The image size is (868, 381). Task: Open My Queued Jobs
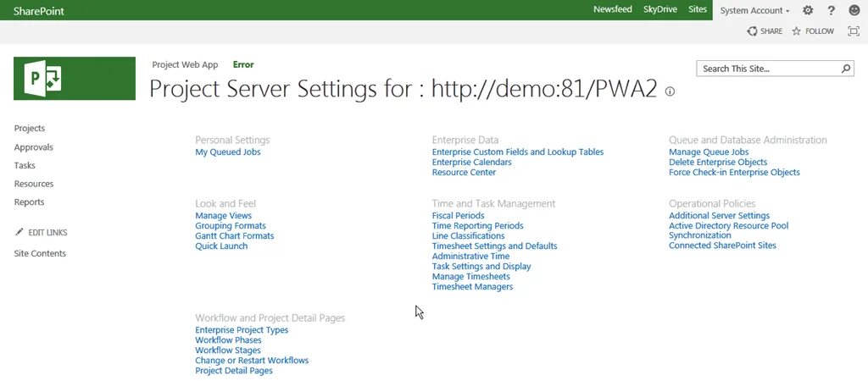[227, 152]
